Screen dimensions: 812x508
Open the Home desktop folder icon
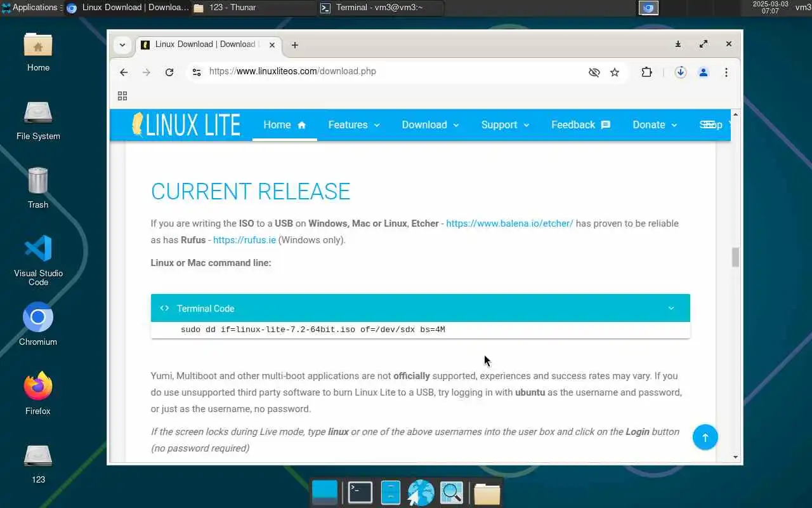click(38, 52)
